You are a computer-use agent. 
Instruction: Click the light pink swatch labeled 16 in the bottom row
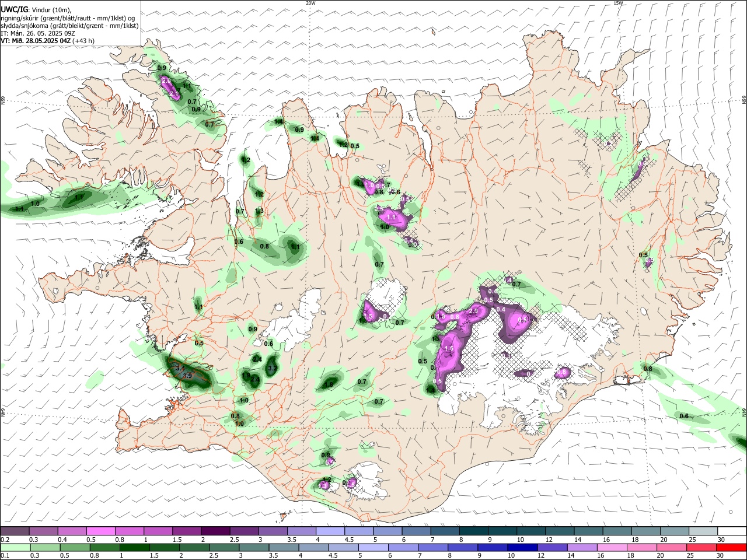pyautogui.click(x=612, y=547)
